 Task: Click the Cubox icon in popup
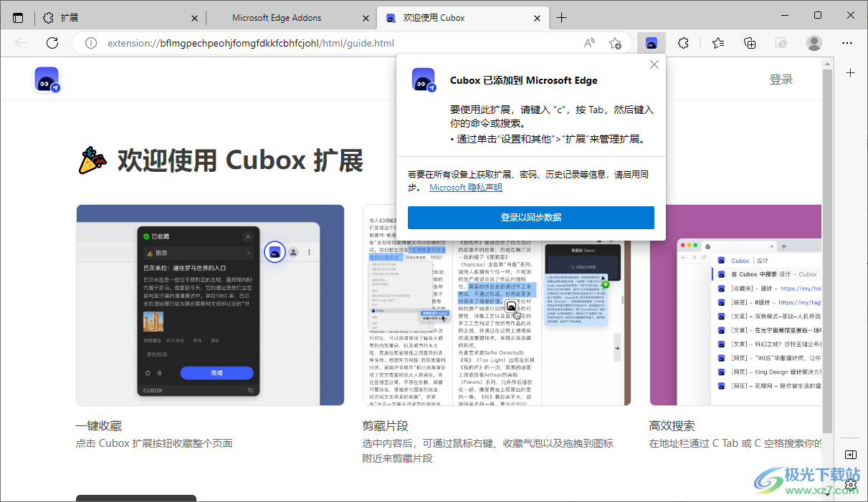(424, 80)
